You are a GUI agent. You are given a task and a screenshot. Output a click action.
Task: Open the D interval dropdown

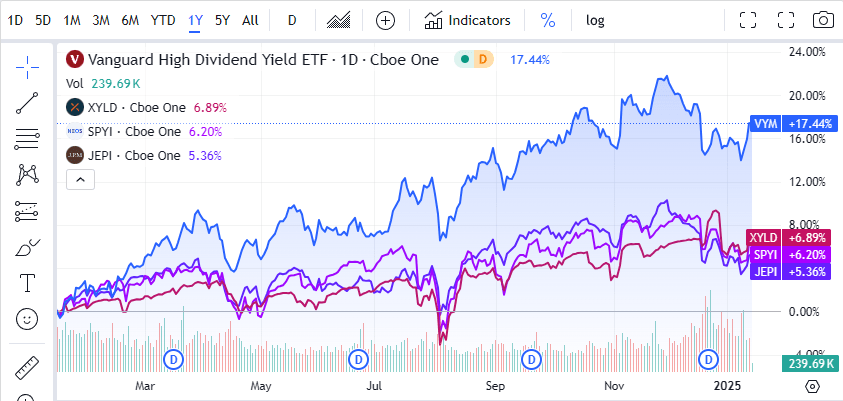[291, 20]
